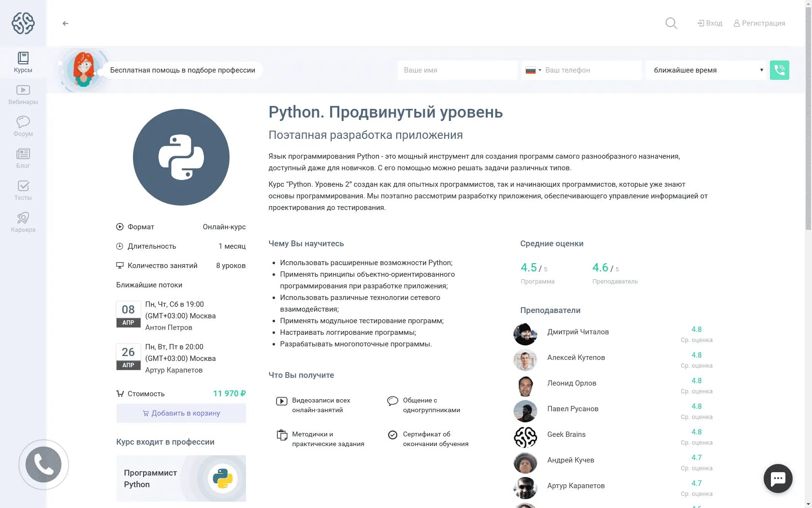The width and height of the screenshot is (812, 508).
Task: Open the Курсы sidebar section
Action: 23,62
